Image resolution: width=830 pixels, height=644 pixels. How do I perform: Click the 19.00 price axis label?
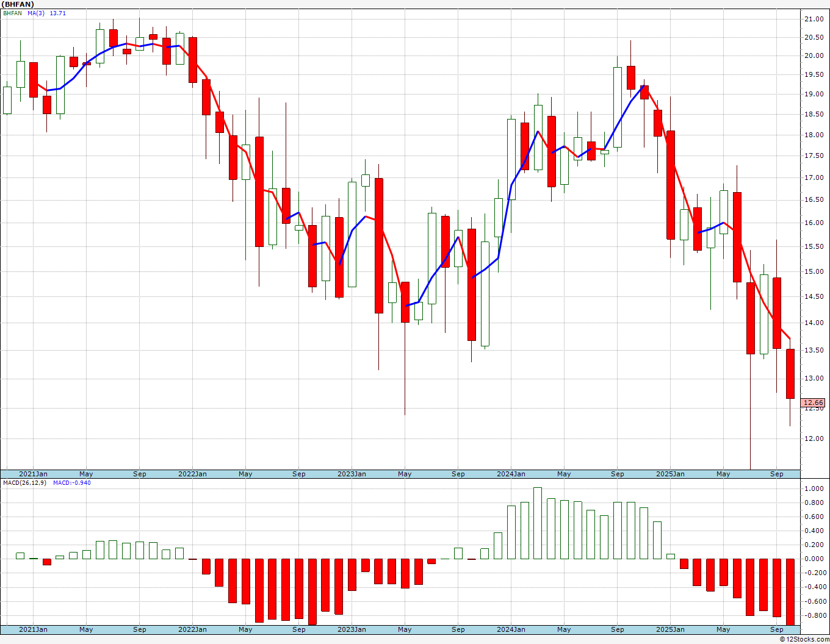[814, 95]
